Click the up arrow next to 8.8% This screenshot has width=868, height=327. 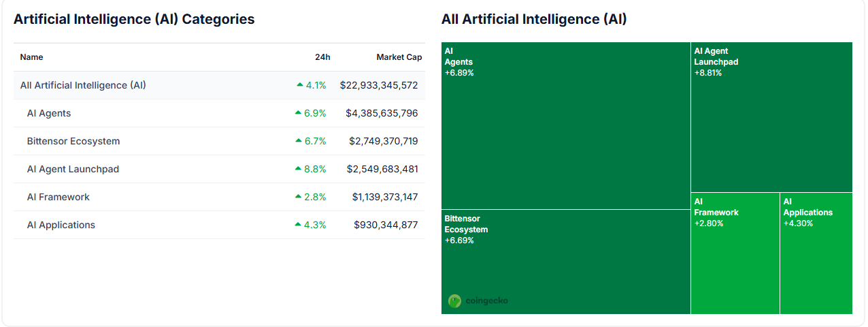pos(298,169)
